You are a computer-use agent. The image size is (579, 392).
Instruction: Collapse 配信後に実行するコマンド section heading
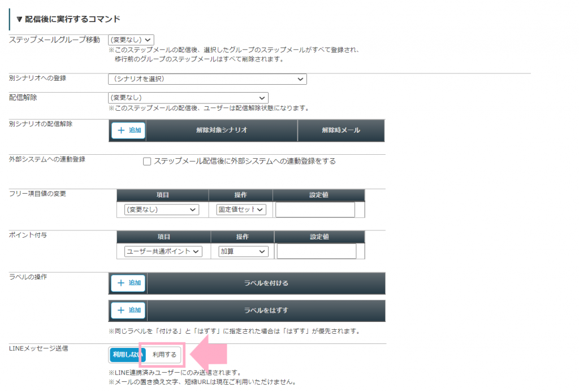coord(68,19)
